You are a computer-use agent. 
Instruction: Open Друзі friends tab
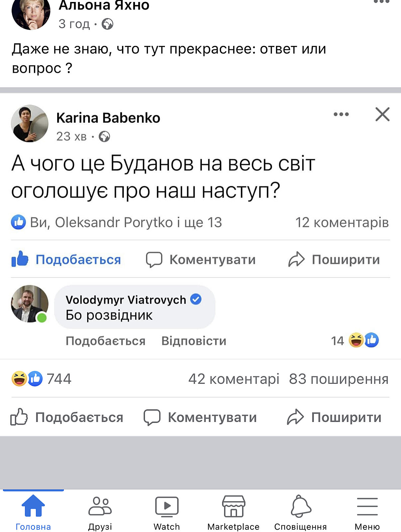(100, 512)
